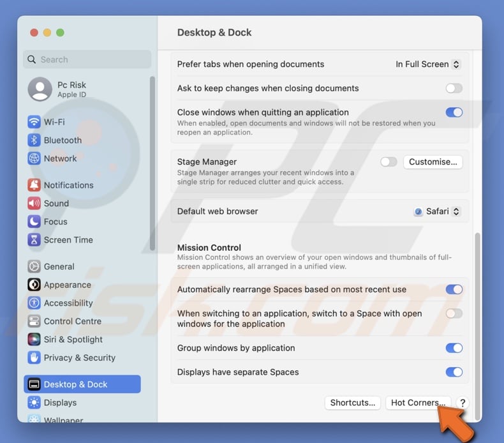
Task: Select Notifications in the sidebar
Action: point(82,185)
